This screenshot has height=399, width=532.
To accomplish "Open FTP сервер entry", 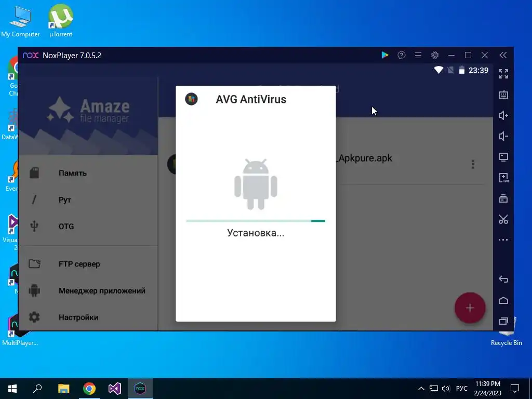I will coord(88,264).
